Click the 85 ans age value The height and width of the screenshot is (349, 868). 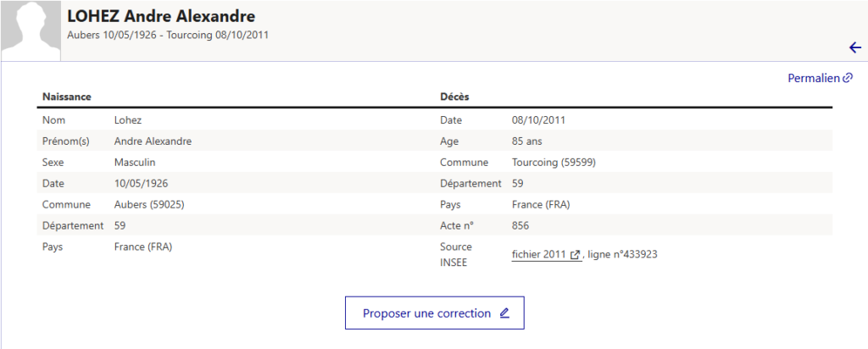click(x=529, y=141)
